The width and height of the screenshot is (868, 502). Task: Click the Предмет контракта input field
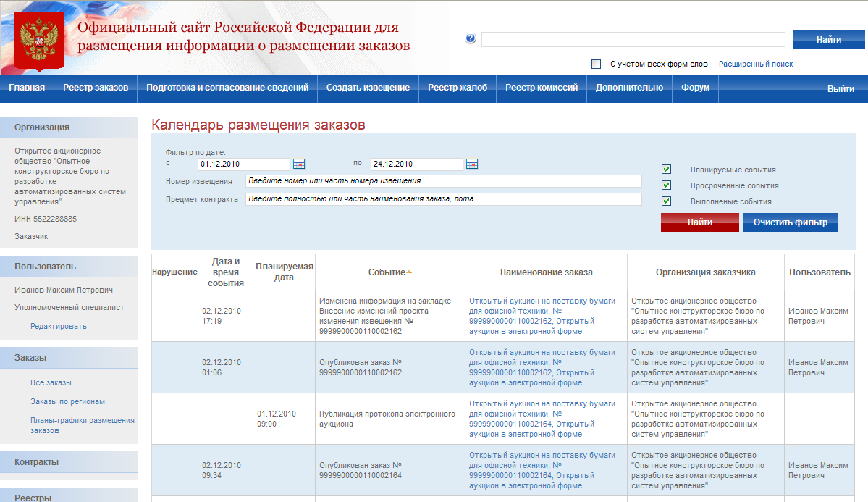(x=443, y=199)
